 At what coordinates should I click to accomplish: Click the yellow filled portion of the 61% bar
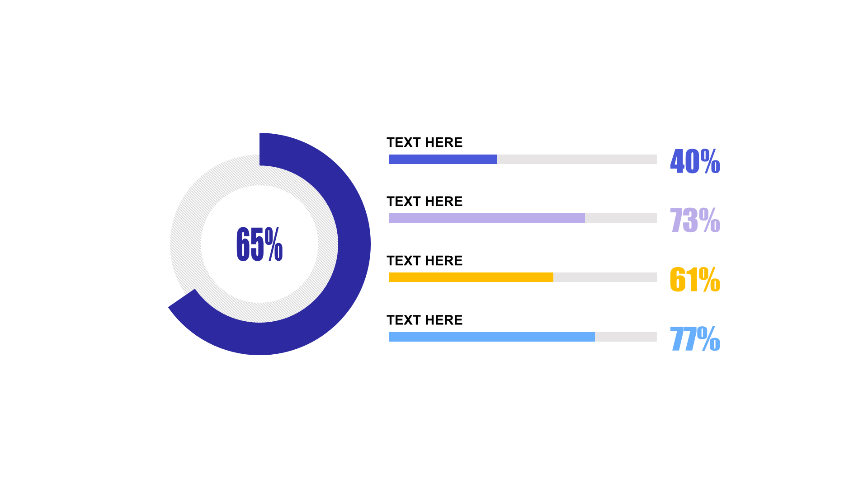[x=471, y=277]
